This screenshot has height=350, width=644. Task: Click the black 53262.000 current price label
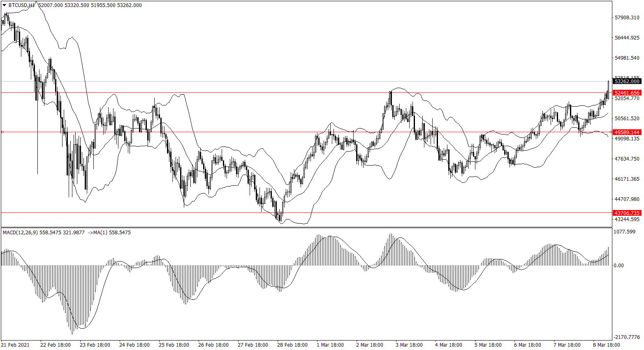pos(626,82)
